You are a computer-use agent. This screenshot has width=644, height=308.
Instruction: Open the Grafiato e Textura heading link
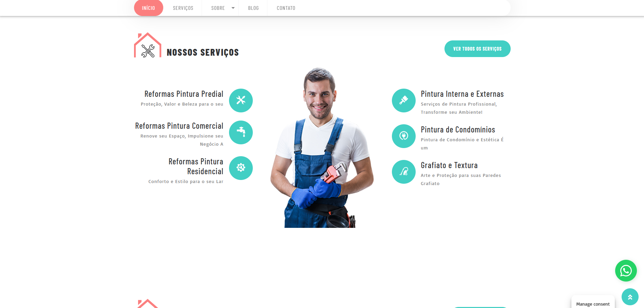pos(449,165)
